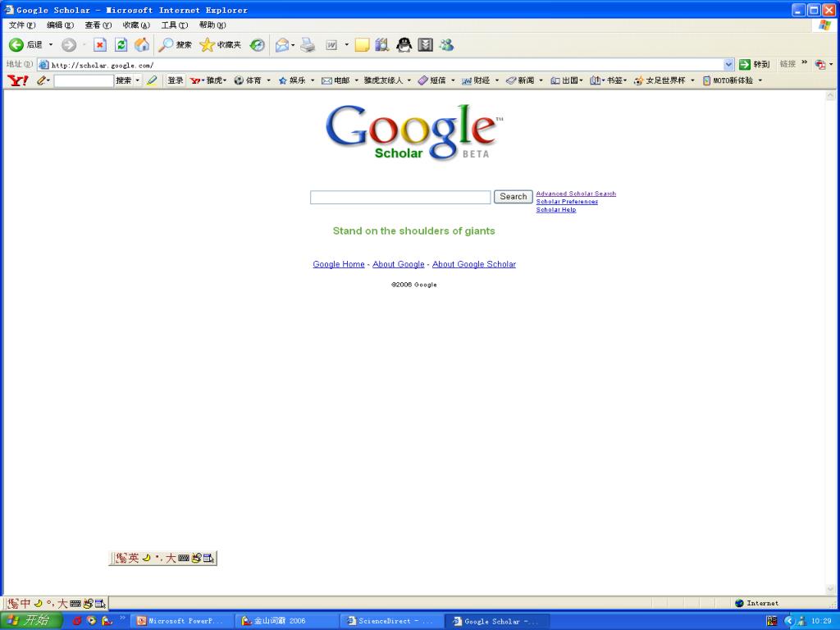This screenshot has height=630, width=840.
Task: Open the 出国 toolbar item
Action: pos(567,80)
